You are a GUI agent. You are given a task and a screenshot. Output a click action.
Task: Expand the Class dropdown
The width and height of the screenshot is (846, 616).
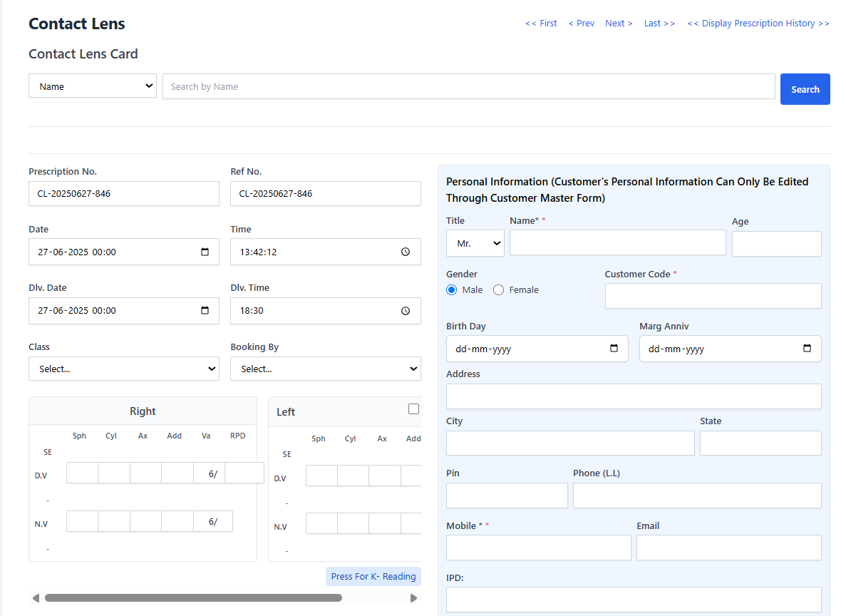124,369
